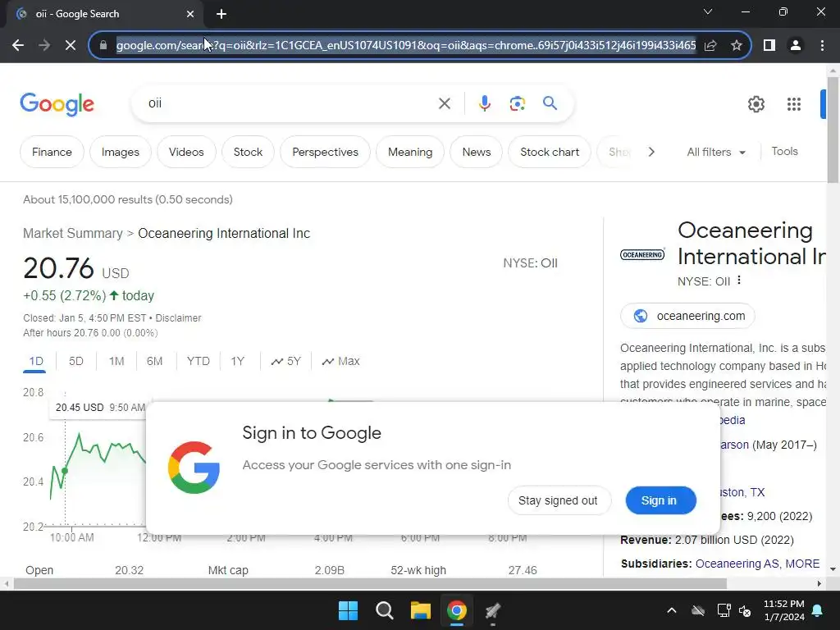
Task: Bookmark this page with the star icon
Action: [x=737, y=46]
